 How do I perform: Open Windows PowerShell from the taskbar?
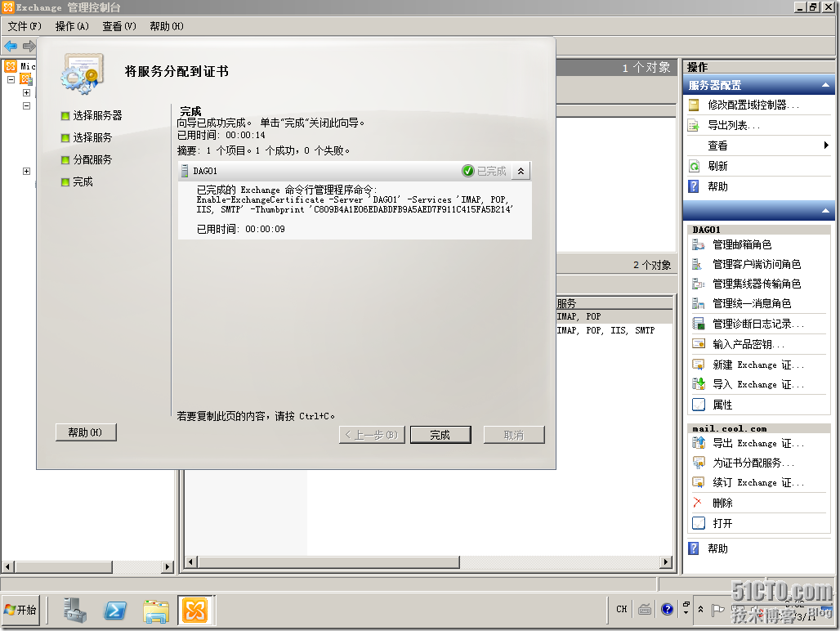(116, 611)
